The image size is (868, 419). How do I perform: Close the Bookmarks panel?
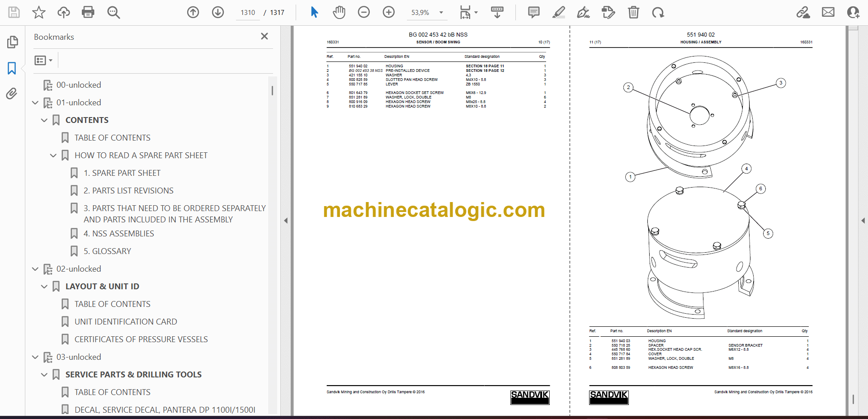coord(264,36)
